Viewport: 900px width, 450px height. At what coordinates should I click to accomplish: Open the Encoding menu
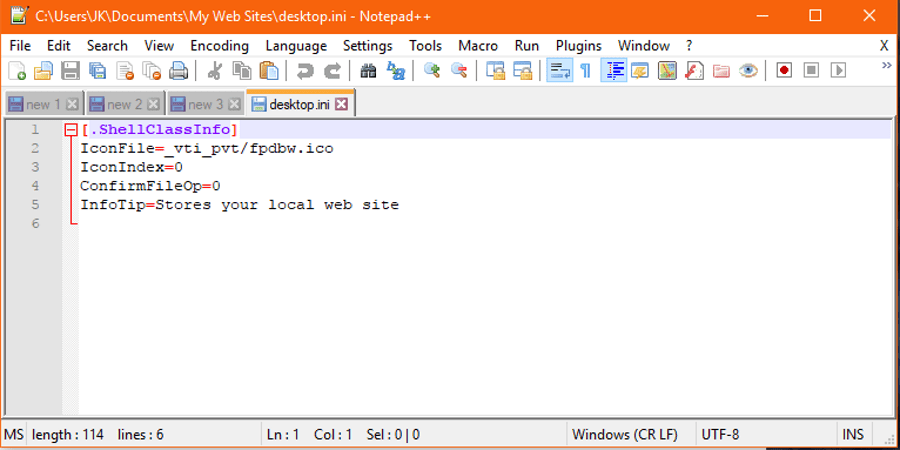[x=219, y=46]
